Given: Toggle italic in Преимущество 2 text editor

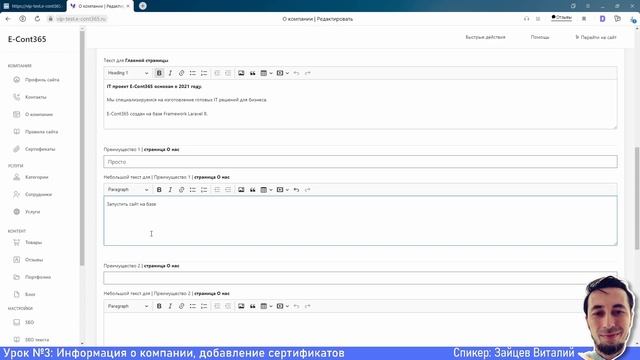Looking at the screenshot, I should (x=170, y=306).
